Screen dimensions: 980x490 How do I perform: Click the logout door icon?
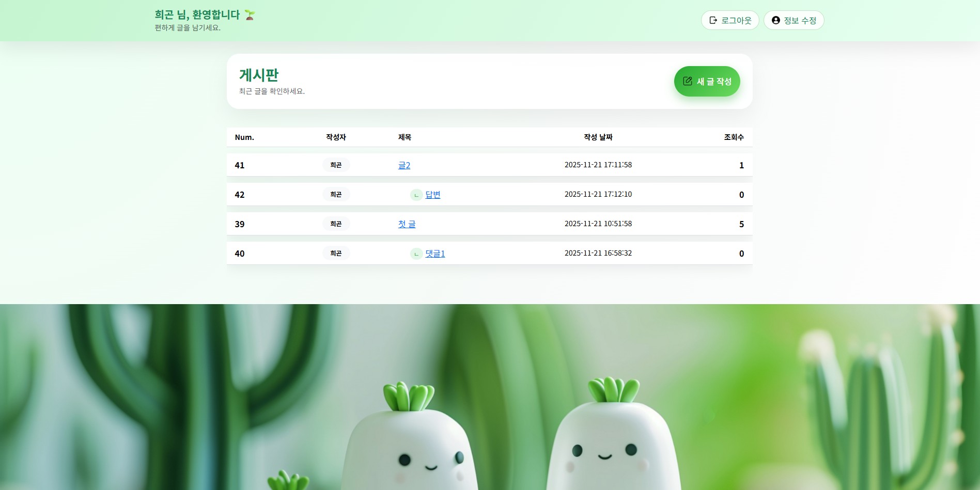(713, 20)
